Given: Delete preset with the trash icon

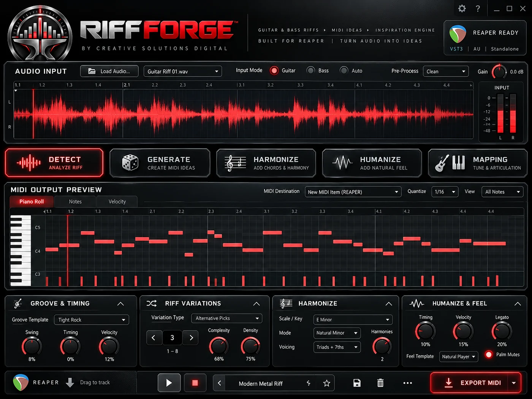Looking at the screenshot, I should [380, 383].
